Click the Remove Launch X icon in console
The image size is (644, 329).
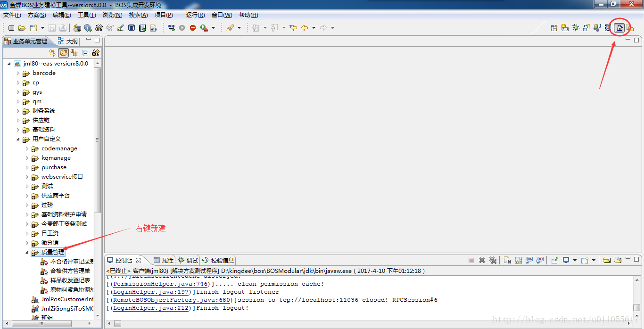(482, 260)
